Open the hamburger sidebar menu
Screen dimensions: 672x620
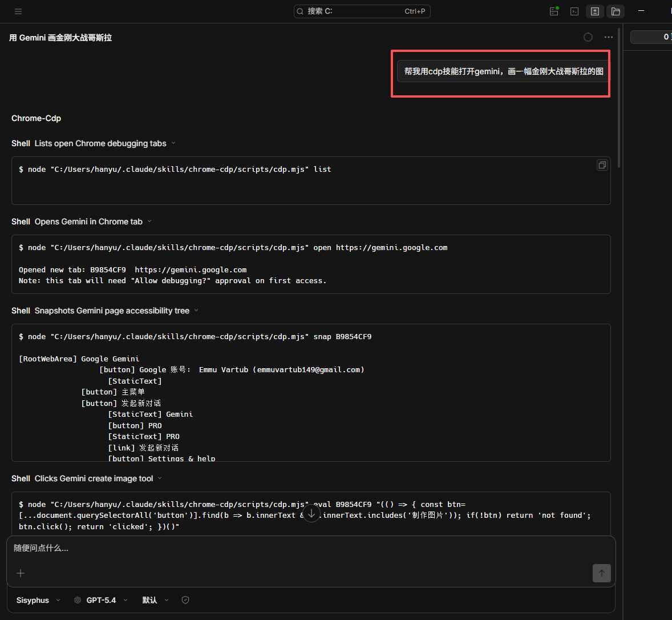[x=18, y=11]
